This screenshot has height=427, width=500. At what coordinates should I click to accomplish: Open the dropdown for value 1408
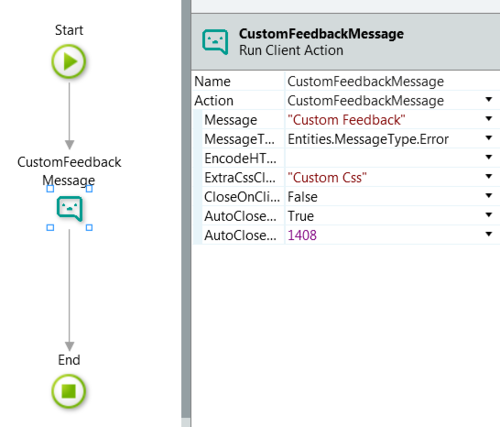[x=489, y=234]
